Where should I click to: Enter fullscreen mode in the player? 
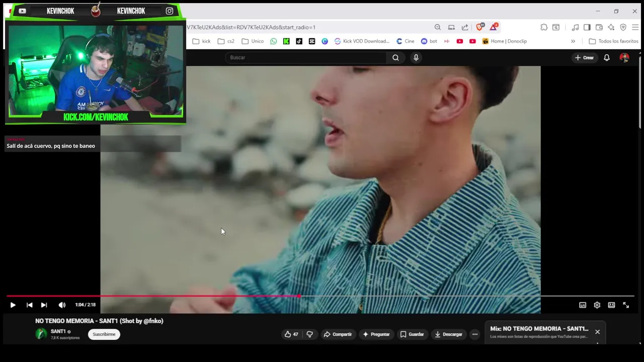click(626, 305)
